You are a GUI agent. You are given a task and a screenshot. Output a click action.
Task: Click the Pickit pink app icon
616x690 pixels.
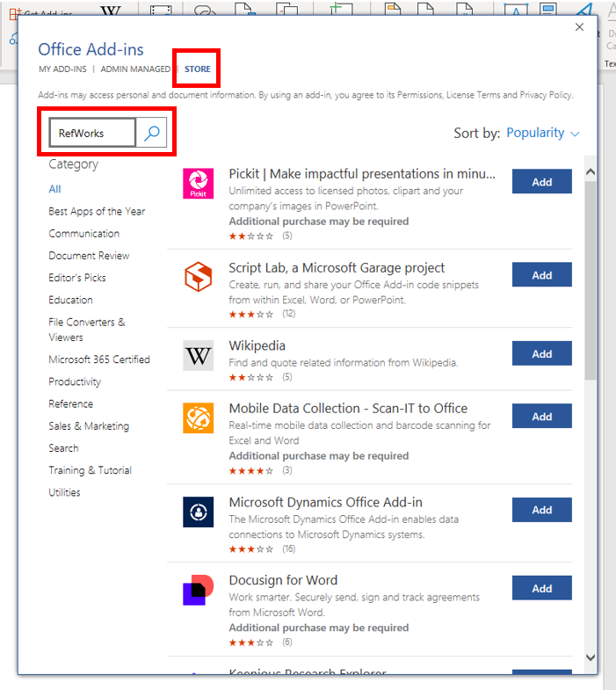point(198,183)
